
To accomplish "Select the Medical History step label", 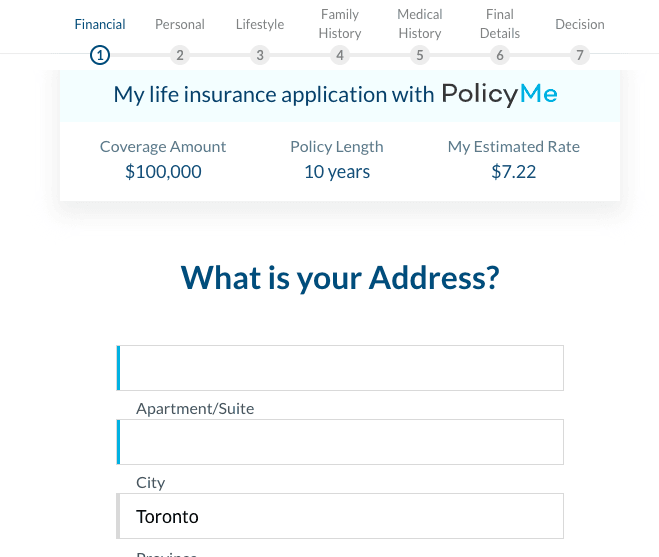I will [420, 24].
